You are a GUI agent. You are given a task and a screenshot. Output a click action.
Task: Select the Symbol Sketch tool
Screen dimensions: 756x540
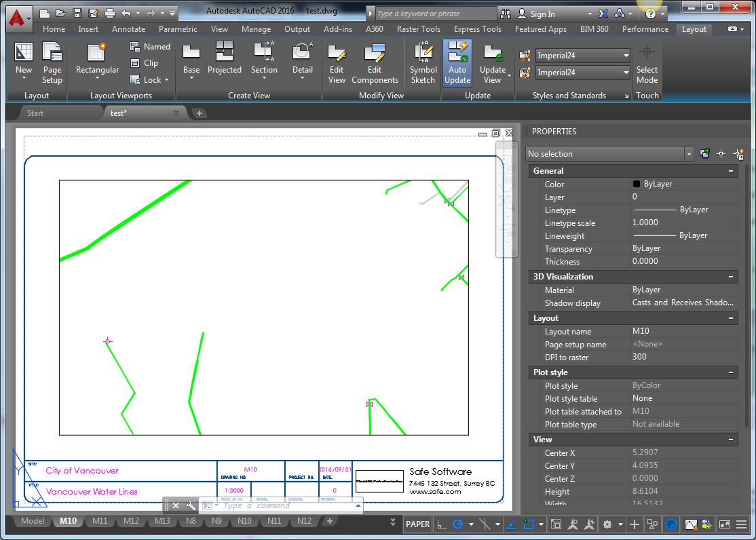click(x=423, y=62)
